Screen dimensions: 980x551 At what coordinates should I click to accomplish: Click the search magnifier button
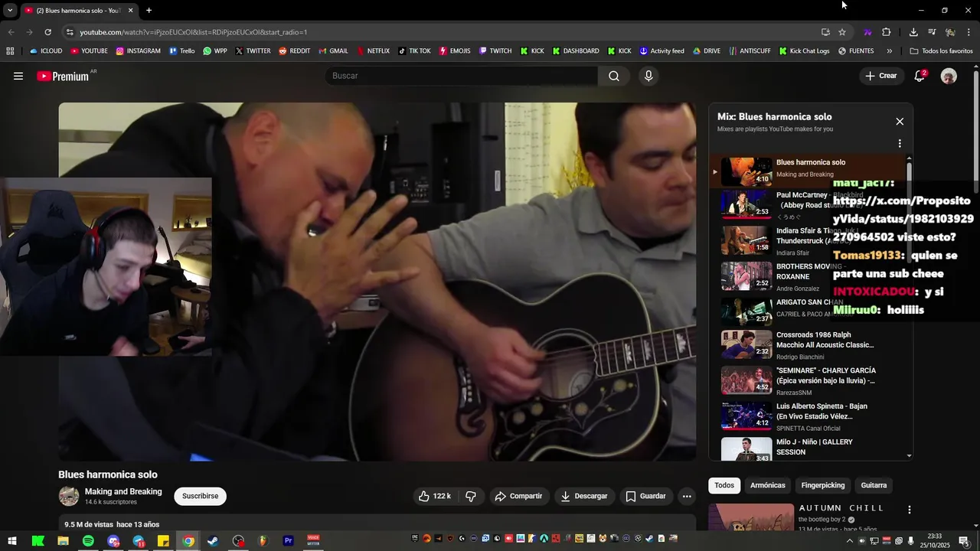[614, 76]
